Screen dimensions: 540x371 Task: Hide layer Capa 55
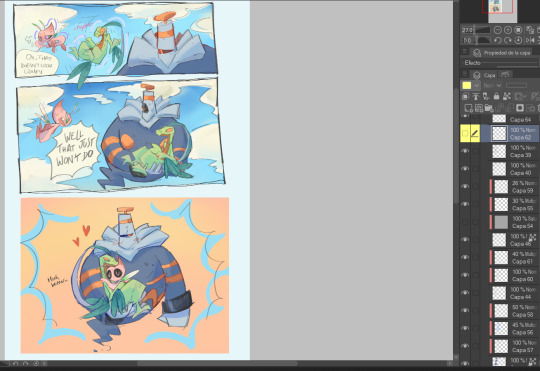(x=465, y=204)
